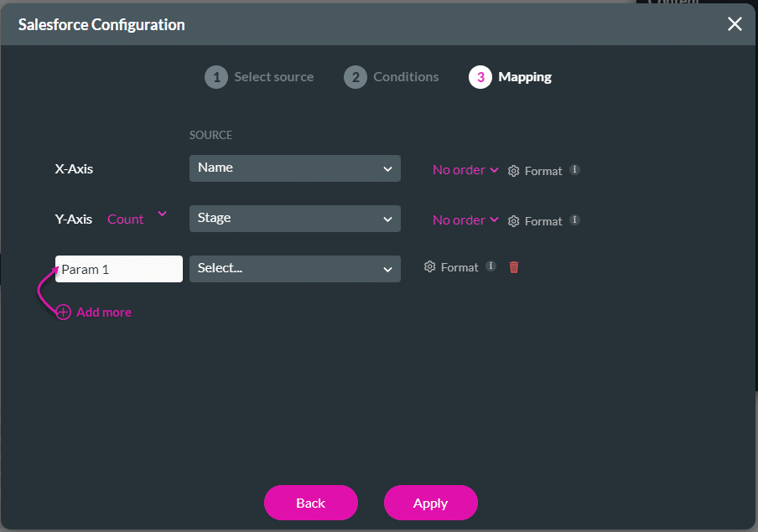Go to step 1 Select source
This screenshot has height=532, width=758.
tap(259, 77)
